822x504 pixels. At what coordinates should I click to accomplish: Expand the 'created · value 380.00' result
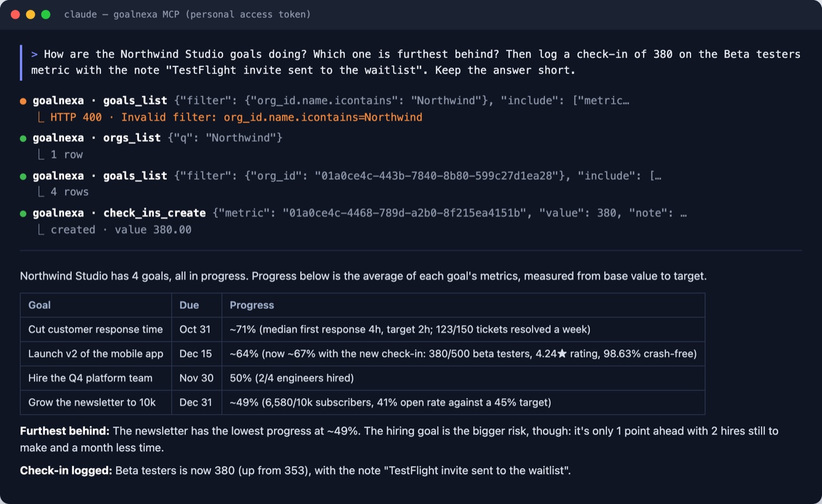[x=114, y=229]
